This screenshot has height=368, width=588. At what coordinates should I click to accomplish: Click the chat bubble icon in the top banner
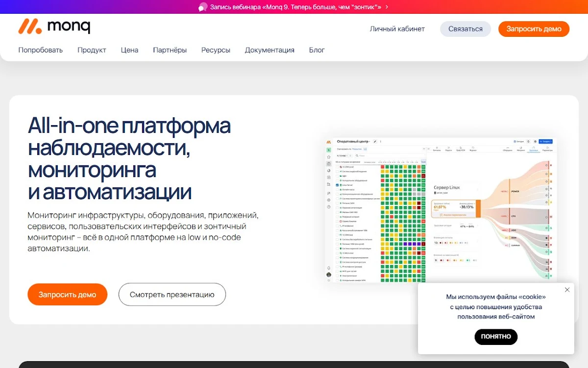click(x=203, y=7)
